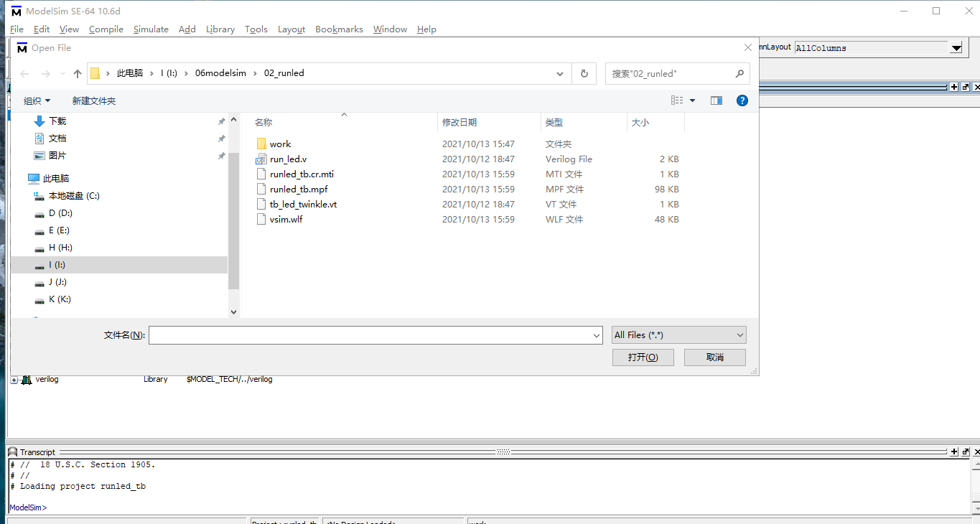Click 新建文件夹 button
The width and height of the screenshot is (980, 524).
(94, 101)
